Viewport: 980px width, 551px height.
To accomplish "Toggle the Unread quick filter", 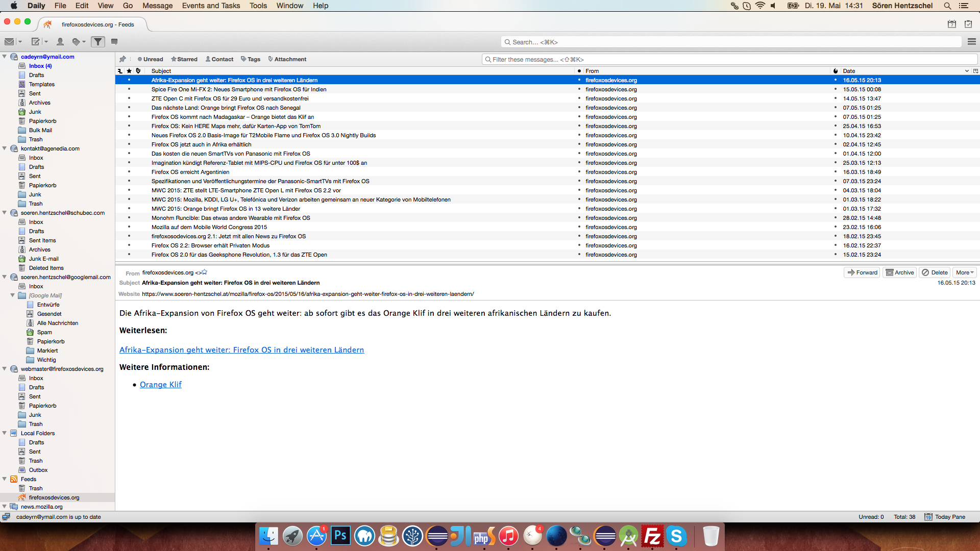I will click(x=150, y=59).
